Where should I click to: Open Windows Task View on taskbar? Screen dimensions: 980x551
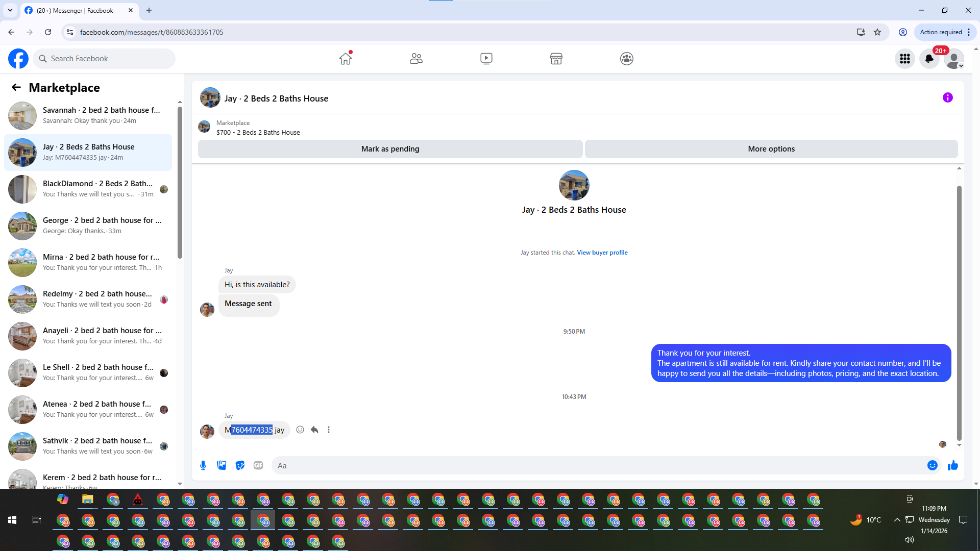pos(36,520)
